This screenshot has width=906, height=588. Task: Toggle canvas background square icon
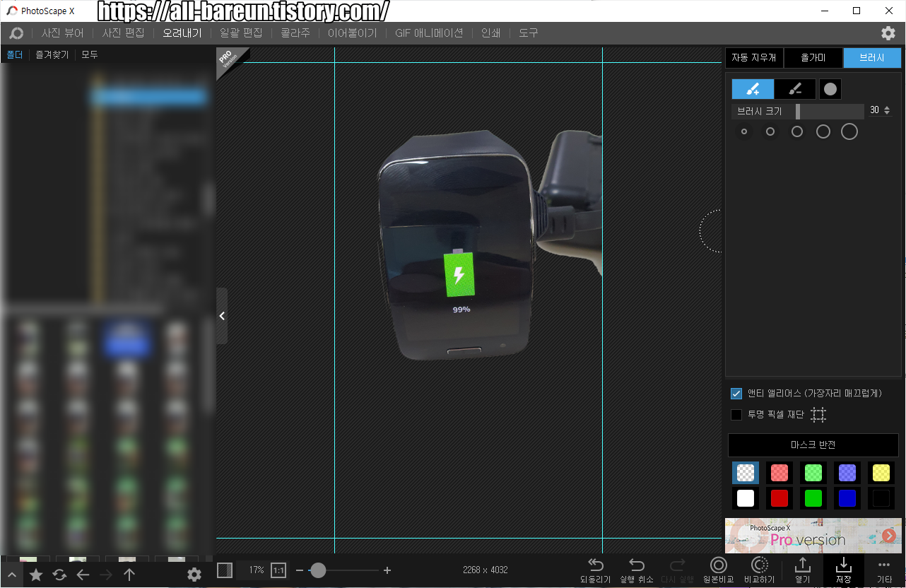225,570
